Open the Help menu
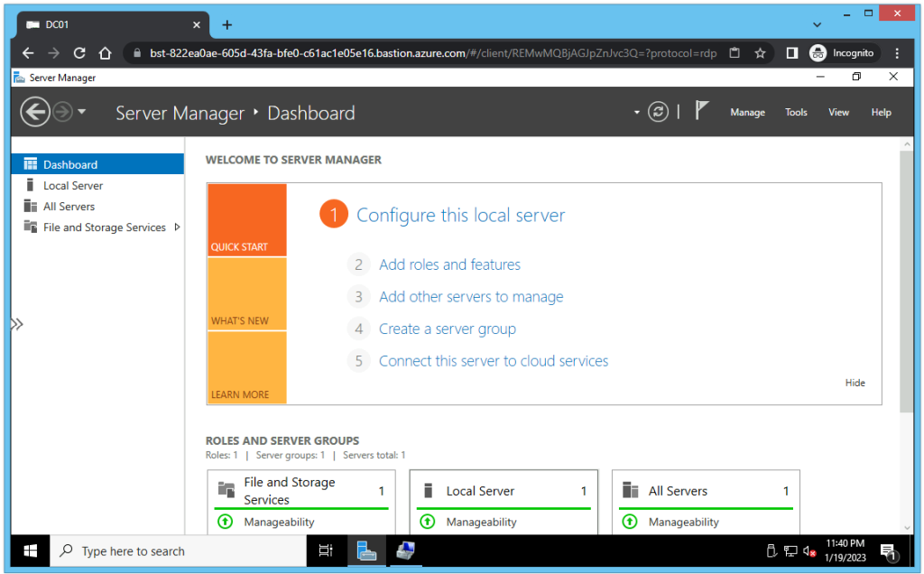The image size is (924, 574). 881,112
